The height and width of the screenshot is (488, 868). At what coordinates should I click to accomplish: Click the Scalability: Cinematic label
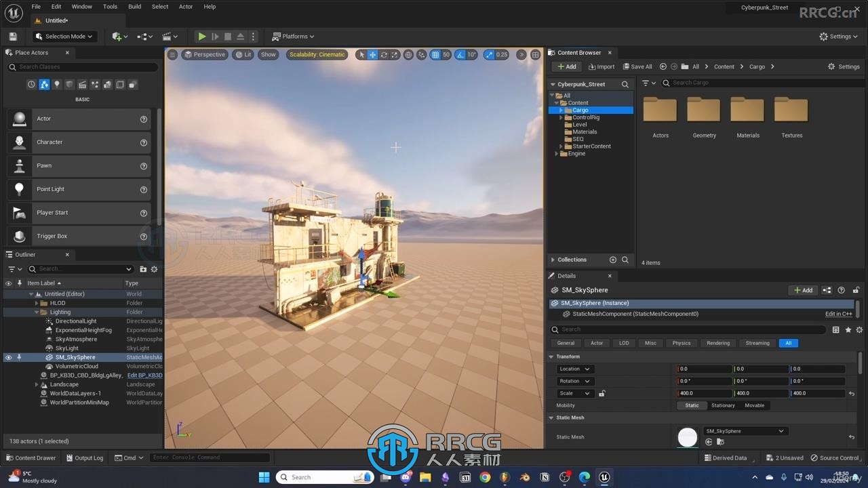317,55
